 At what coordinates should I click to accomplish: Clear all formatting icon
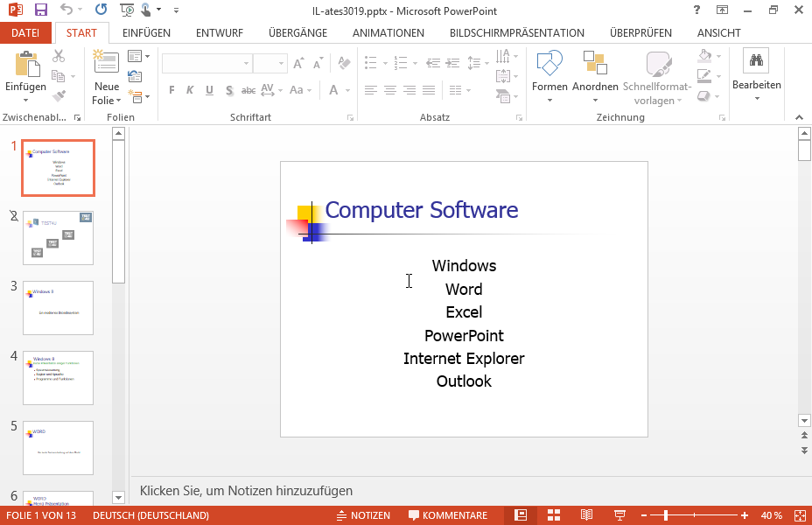point(343,63)
